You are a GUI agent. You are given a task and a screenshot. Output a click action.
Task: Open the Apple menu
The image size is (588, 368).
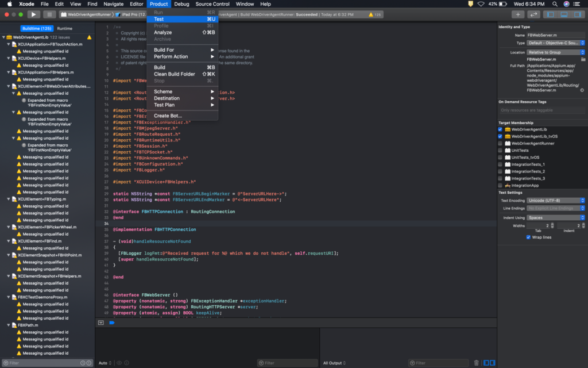10,4
